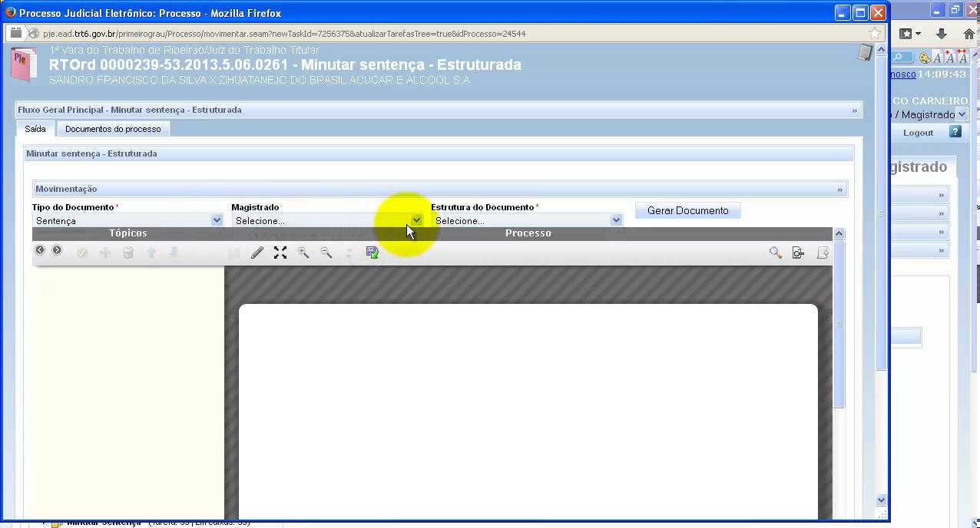The width and height of the screenshot is (980, 528).
Task: Click the trash delete topic icon
Action: point(128,252)
